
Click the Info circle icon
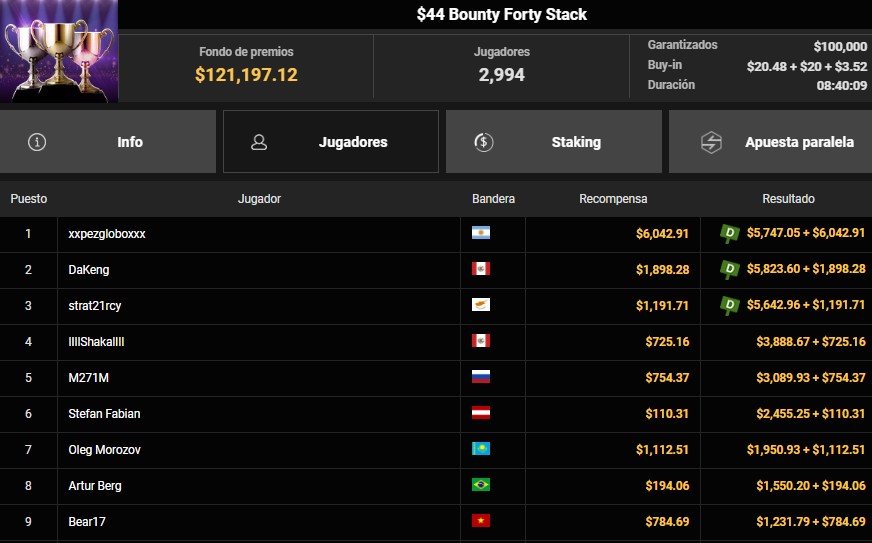point(37,142)
